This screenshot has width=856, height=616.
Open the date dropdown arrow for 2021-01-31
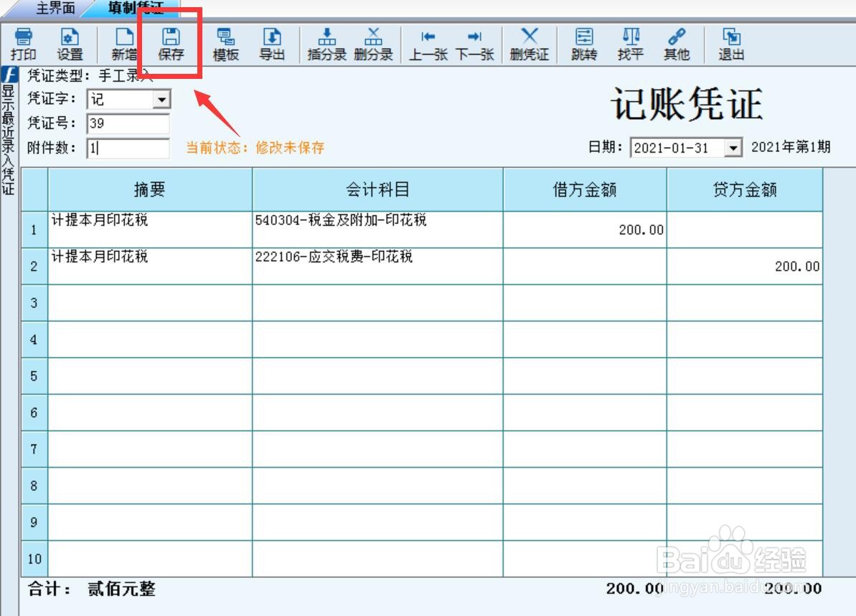click(733, 148)
